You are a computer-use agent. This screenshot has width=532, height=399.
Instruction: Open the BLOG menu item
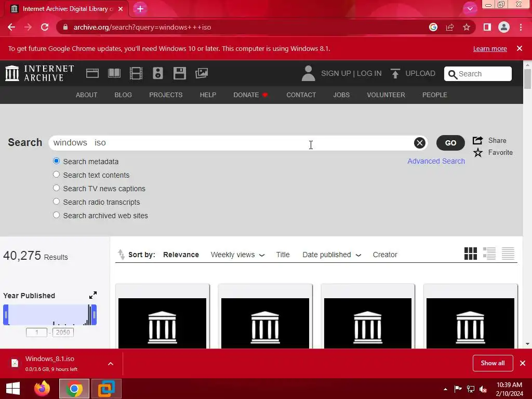[x=123, y=95]
